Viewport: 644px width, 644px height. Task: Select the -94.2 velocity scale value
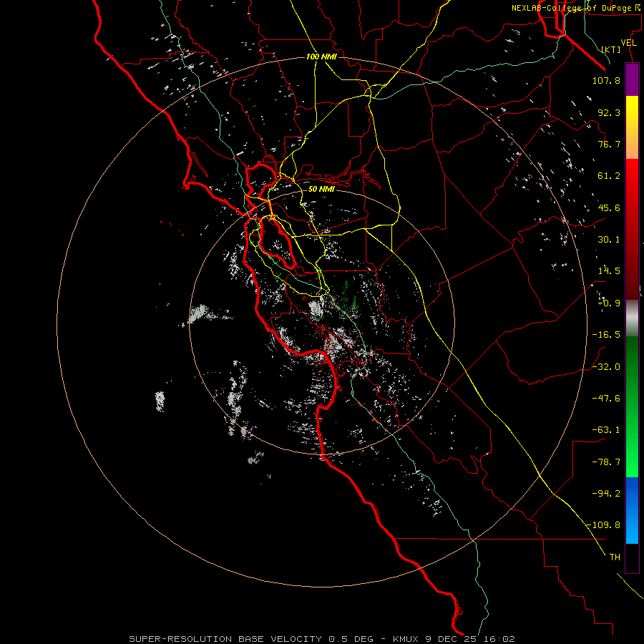coord(606,494)
